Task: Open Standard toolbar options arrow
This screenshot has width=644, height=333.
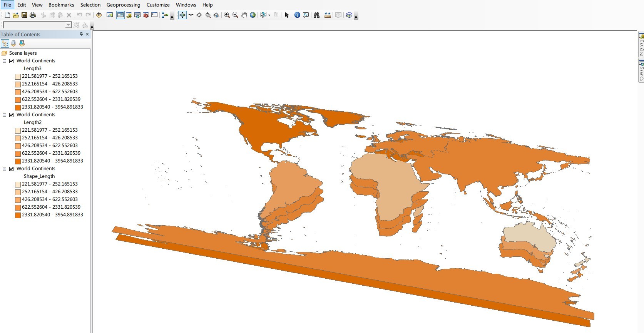Action: [x=172, y=17]
